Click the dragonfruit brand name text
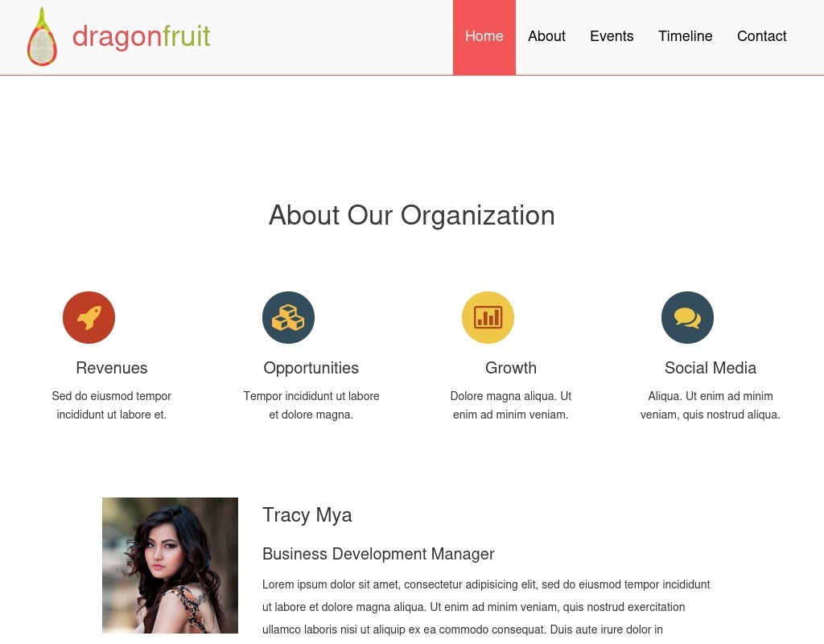The width and height of the screenshot is (824, 644). pyautogui.click(x=142, y=37)
